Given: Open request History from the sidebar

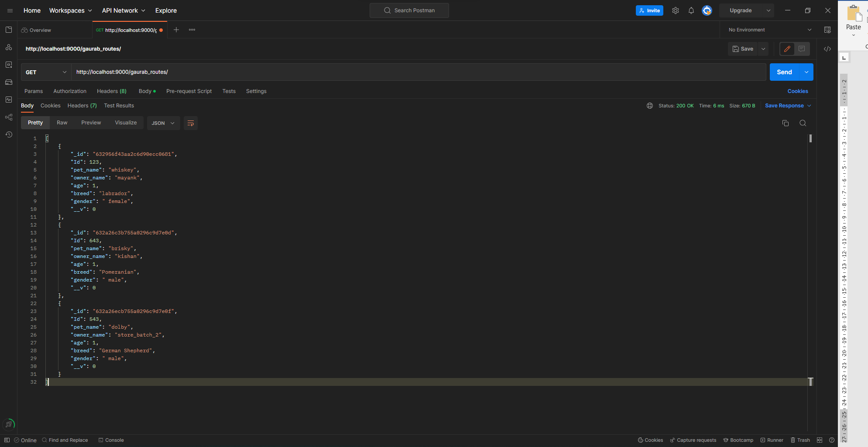Looking at the screenshot, I should tap(9, 134).
